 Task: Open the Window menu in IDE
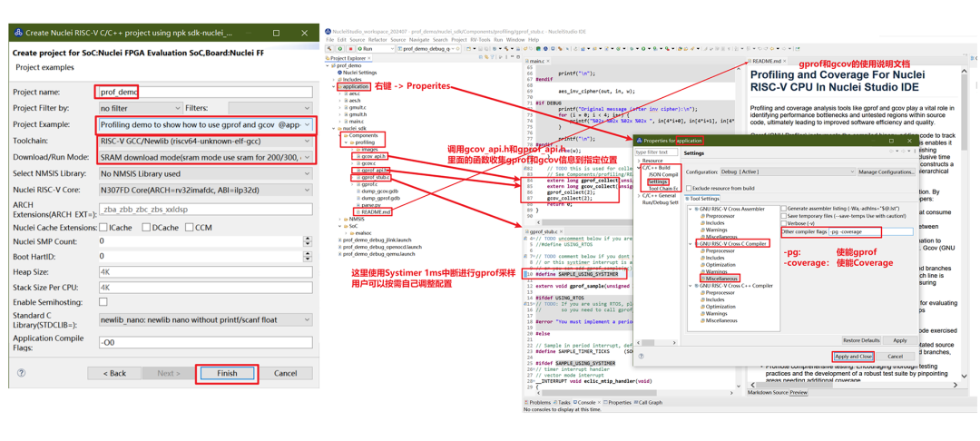(x=515, y=39)
